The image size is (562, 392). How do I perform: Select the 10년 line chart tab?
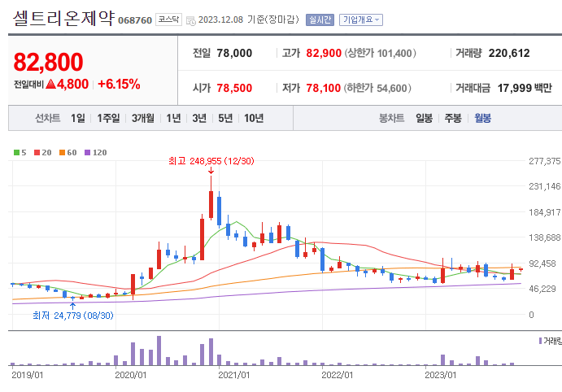pos(254,118)
